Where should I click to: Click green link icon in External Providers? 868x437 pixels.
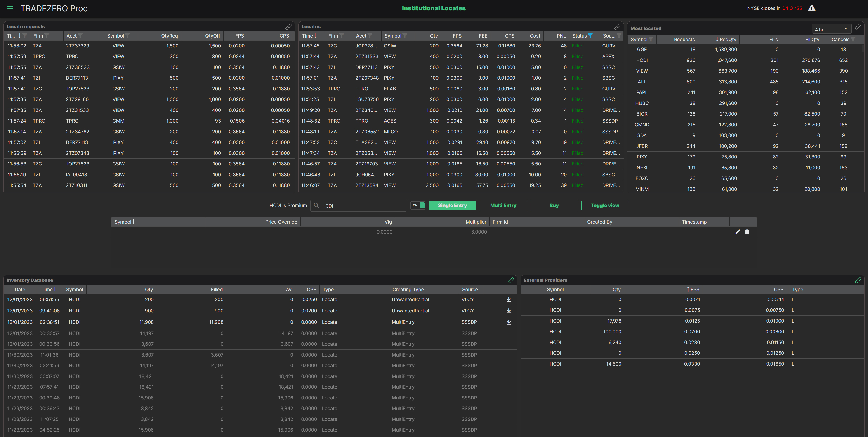(x=858, y=280)
